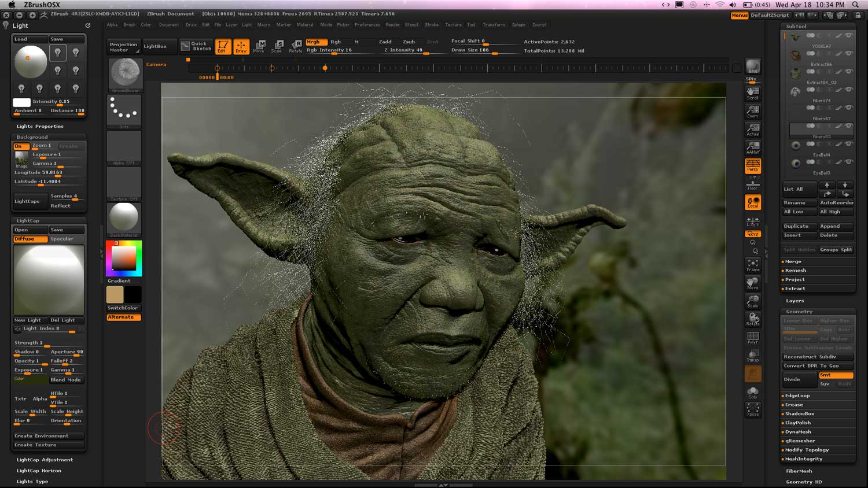
Task: Select the Edit mode button
Action: tap(223, 46)
